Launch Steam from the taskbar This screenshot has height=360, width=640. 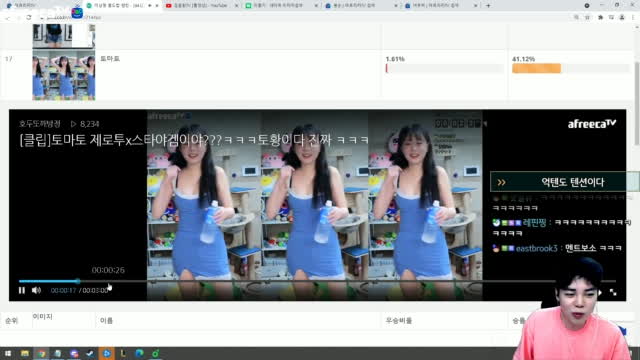click(90, 353)
